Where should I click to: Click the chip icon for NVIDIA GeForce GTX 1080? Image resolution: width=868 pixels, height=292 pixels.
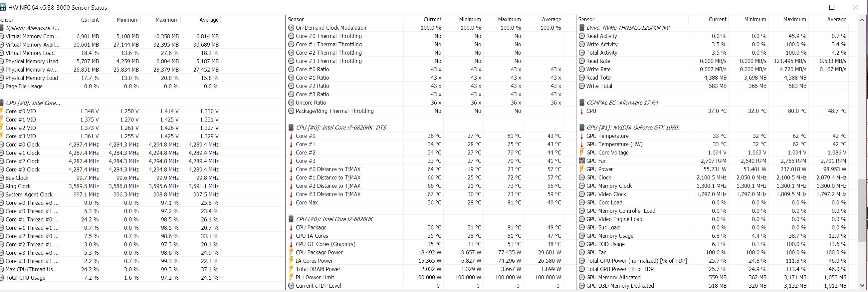581,128
